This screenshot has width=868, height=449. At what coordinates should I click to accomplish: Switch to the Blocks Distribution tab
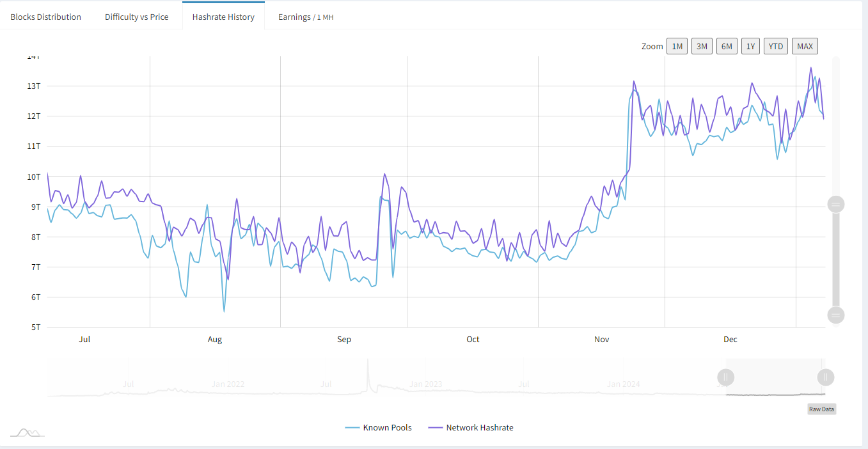point(45,17)
